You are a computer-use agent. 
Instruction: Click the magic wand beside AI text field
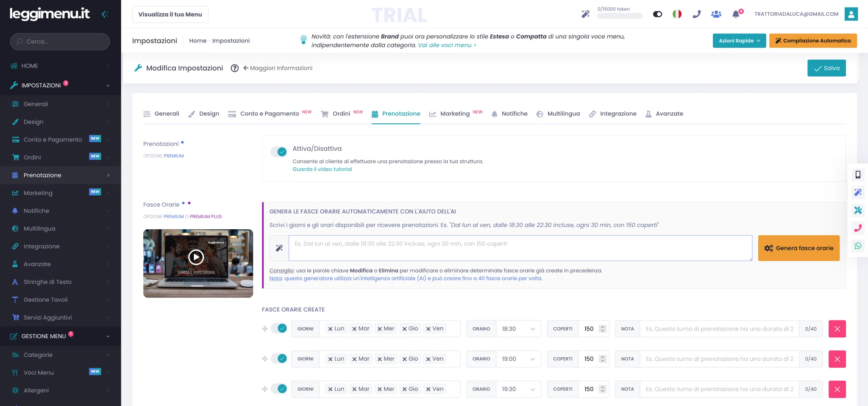[x=279, y=248]
